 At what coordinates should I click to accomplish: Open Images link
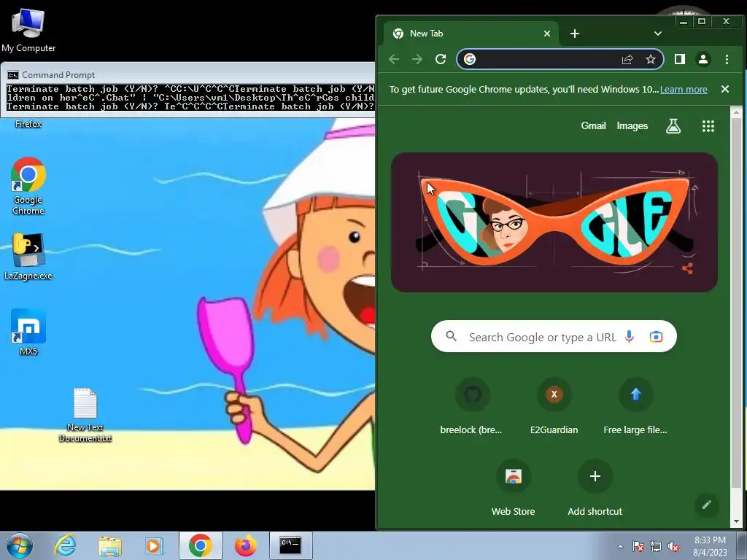click(x=632, y=125)
